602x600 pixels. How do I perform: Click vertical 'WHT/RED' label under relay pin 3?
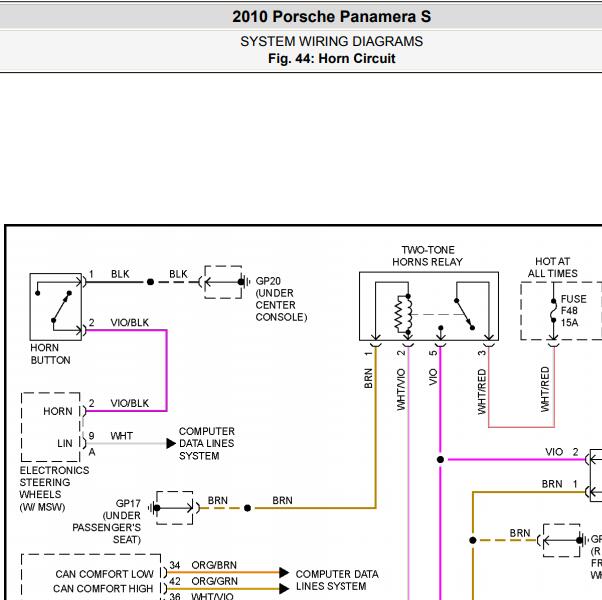(481, 392)
